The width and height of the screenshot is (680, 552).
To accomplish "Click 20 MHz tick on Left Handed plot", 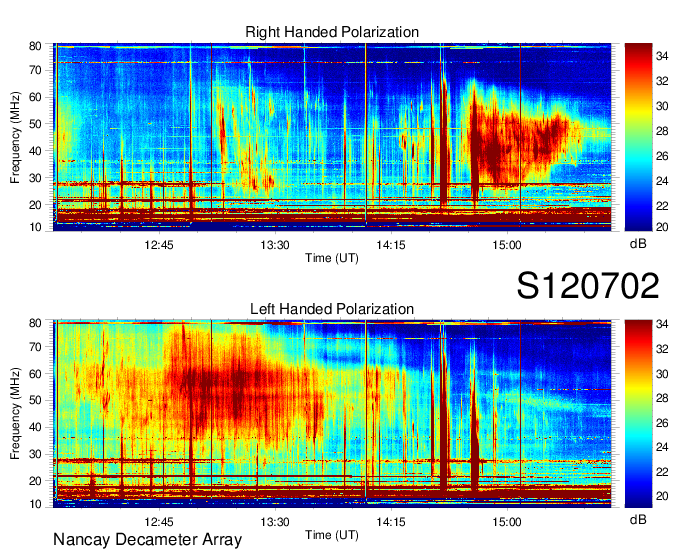I will (35, 481).
